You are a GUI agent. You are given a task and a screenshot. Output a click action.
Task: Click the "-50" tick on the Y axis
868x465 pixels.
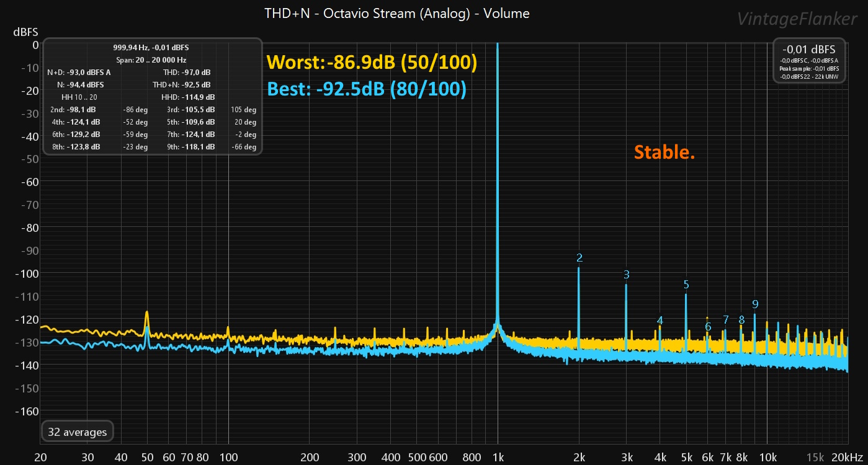pos(29,159)
